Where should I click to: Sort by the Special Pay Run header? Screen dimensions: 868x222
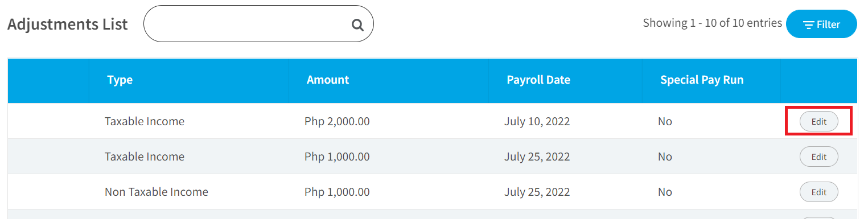702,80
